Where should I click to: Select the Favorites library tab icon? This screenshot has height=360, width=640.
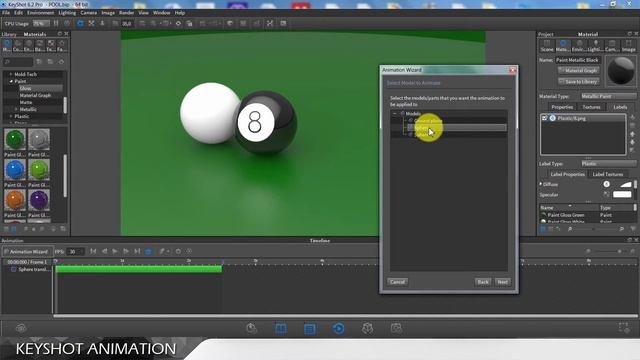(x=62, y=45)
